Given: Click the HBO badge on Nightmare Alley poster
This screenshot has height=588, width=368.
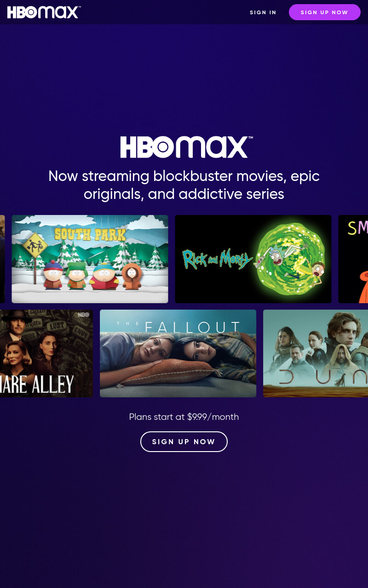Looking at the screenshot, I should click(x=83, y=315).
